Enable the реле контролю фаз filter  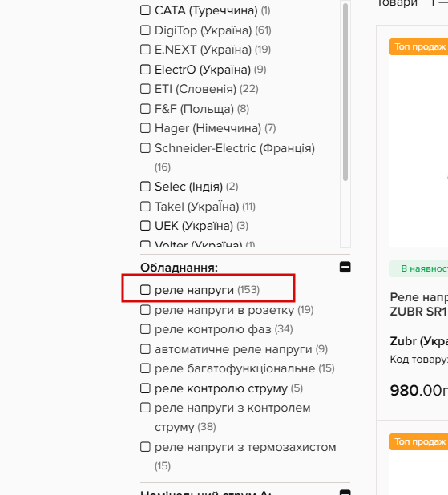(x=145, y=329)
